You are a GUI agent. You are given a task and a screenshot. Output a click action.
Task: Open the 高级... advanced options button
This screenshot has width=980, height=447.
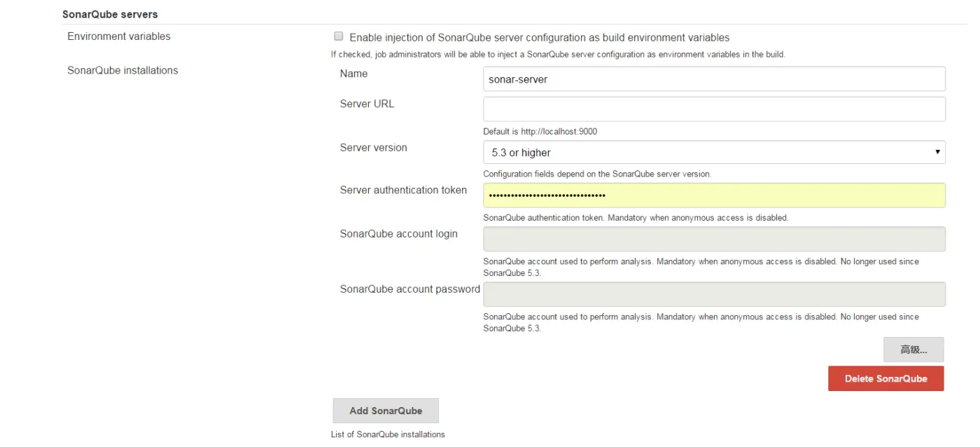[913, 350]
